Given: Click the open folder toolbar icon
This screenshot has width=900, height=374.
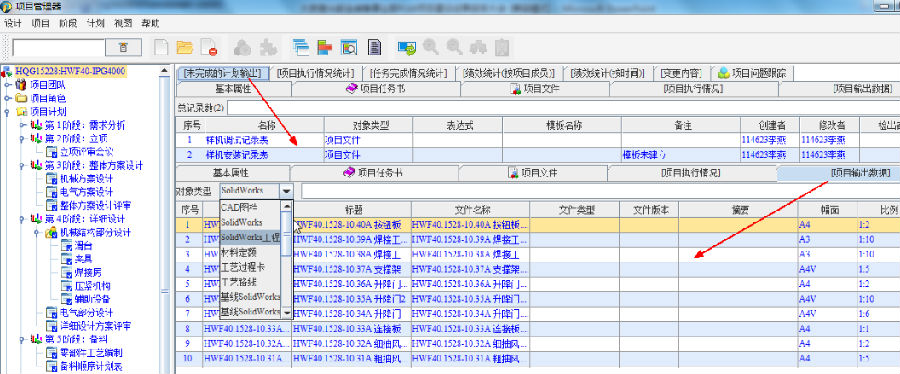Looking at the screenshot, I should point(185,48).
